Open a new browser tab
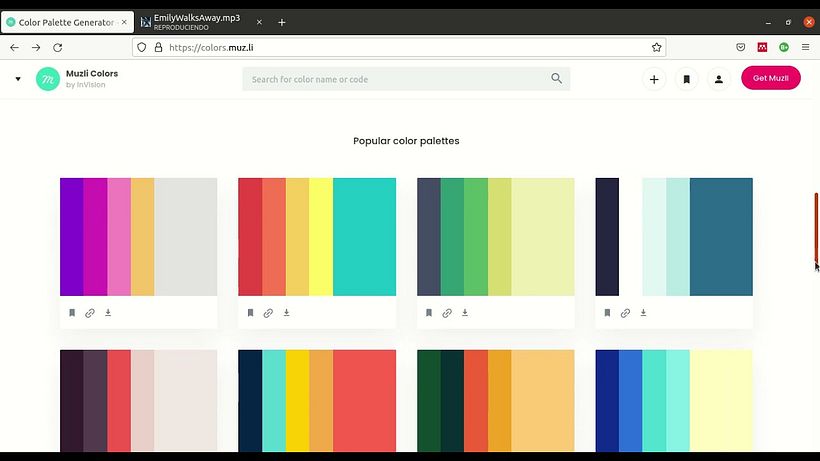820x461 pixels. click(282, 22)
